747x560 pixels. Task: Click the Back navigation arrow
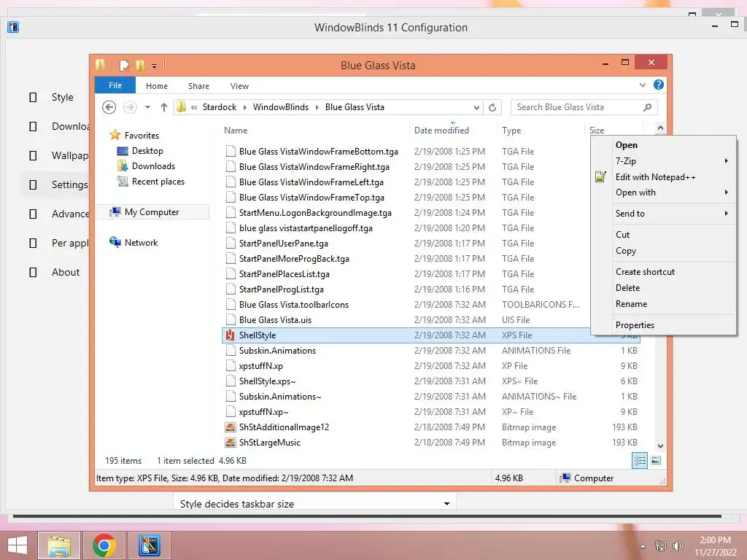[109, 107]
